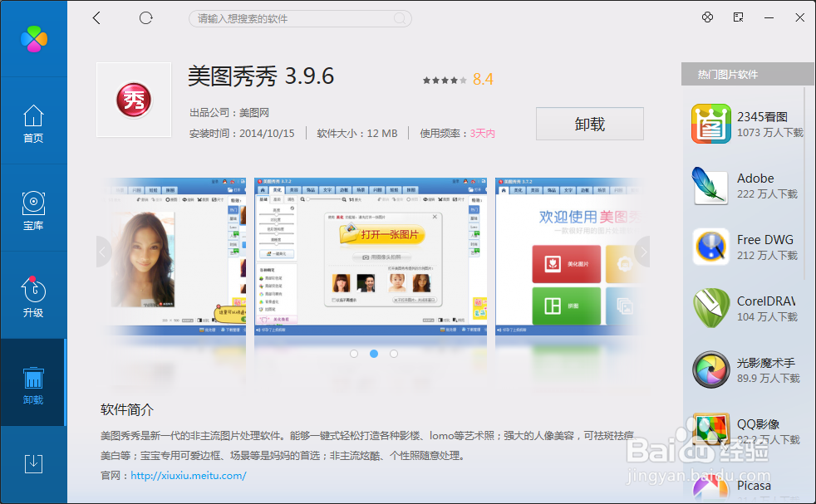Screen dimensions: 816x504
Task: Click the right panel vertical scrollbar
Action: coord(805,182)
